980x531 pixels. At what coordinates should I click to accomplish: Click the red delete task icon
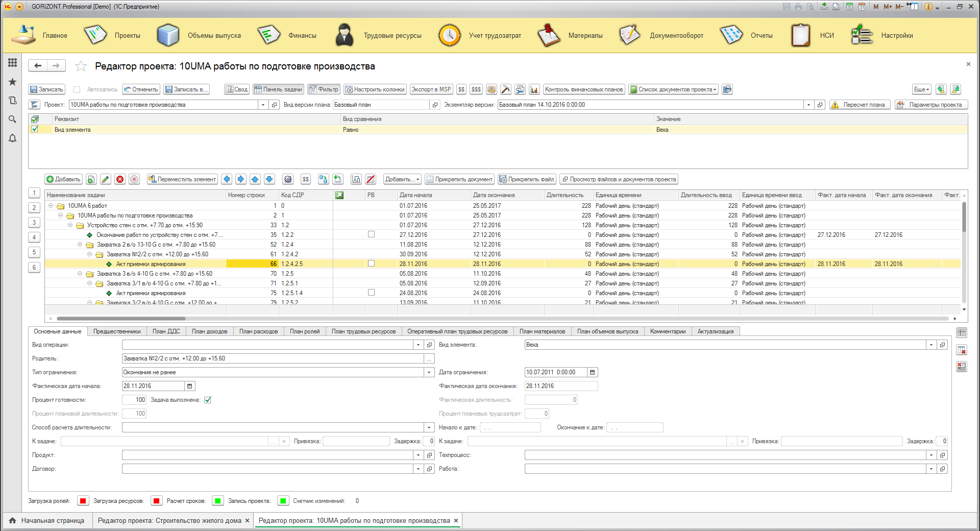120,179
